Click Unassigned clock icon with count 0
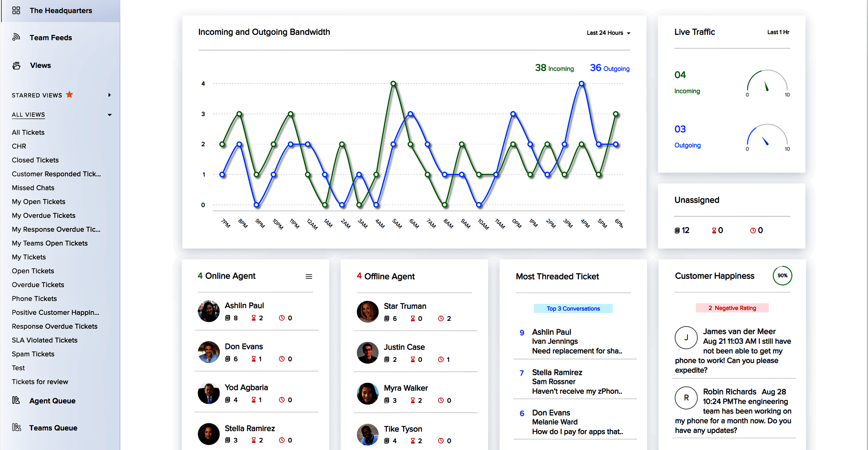The width and height of the screenshot is (868, 450). coord(753,230)
